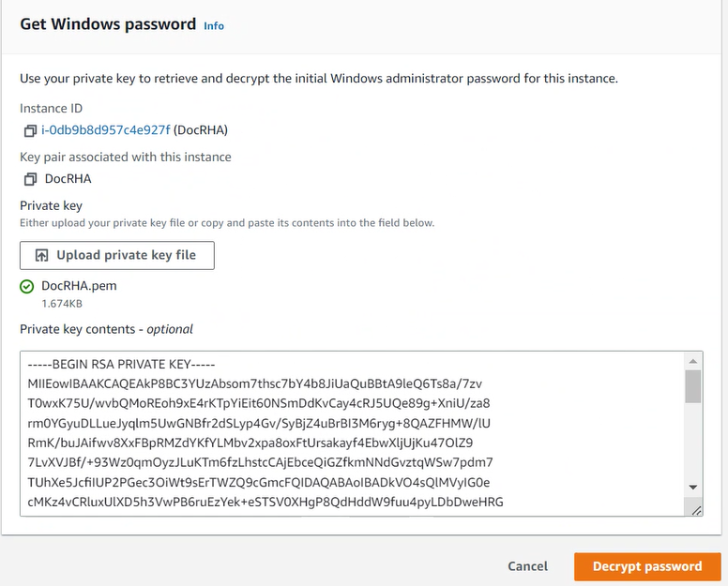Click the Decrypt password button

tap(647, 566)
